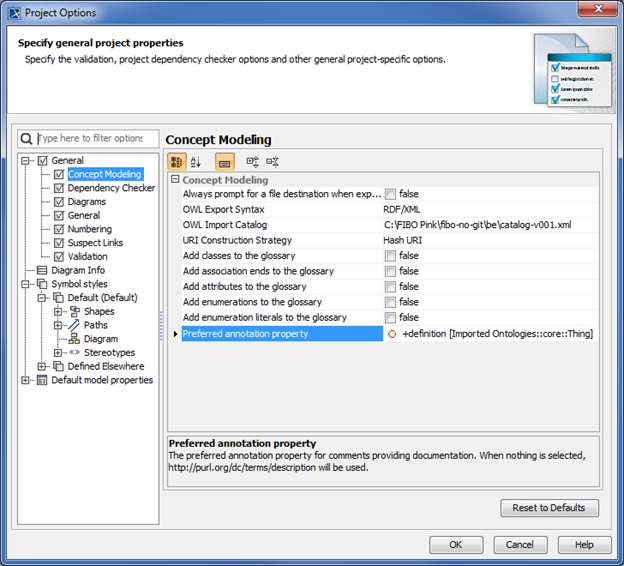Image resolution: width=624 pixels, height=566 pixels.
Task: Click the Diagram node icon in tree
Action: (74, 339)
